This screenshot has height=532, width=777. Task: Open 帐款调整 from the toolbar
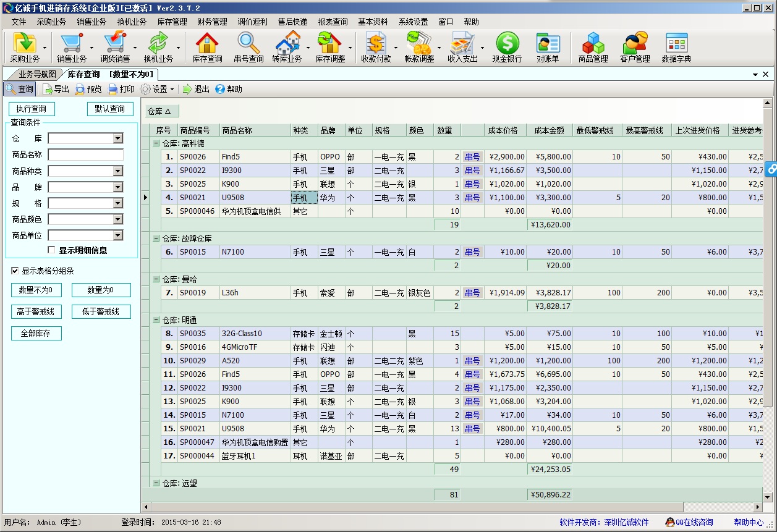coord(419,48)
